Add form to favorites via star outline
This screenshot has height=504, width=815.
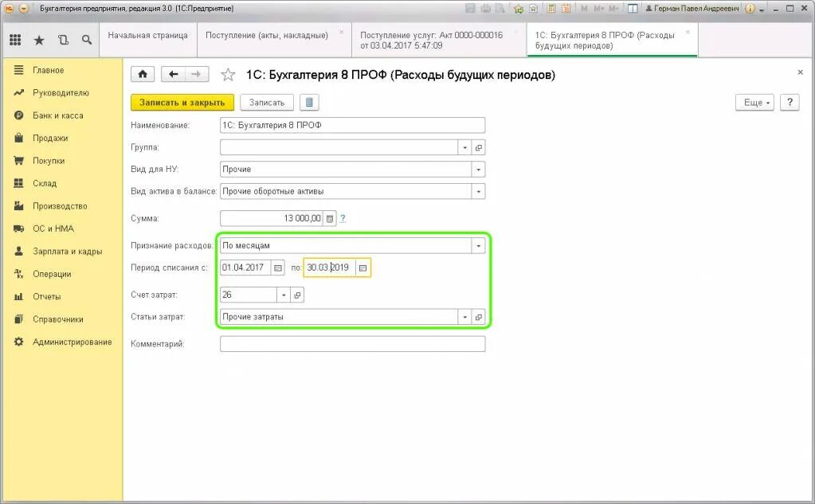(x=228, y=75)
